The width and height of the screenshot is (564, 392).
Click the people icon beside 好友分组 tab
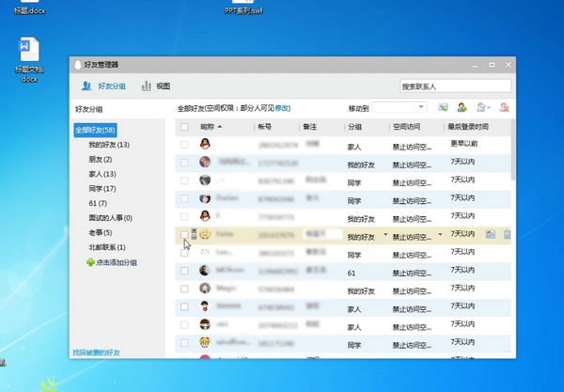[x=86, y=86]
